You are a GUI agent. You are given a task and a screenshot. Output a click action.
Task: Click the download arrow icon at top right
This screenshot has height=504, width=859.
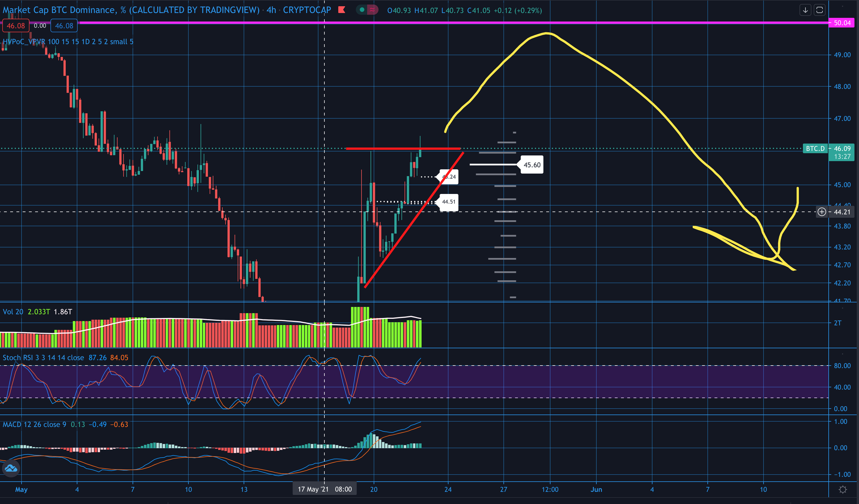(805, 10)
